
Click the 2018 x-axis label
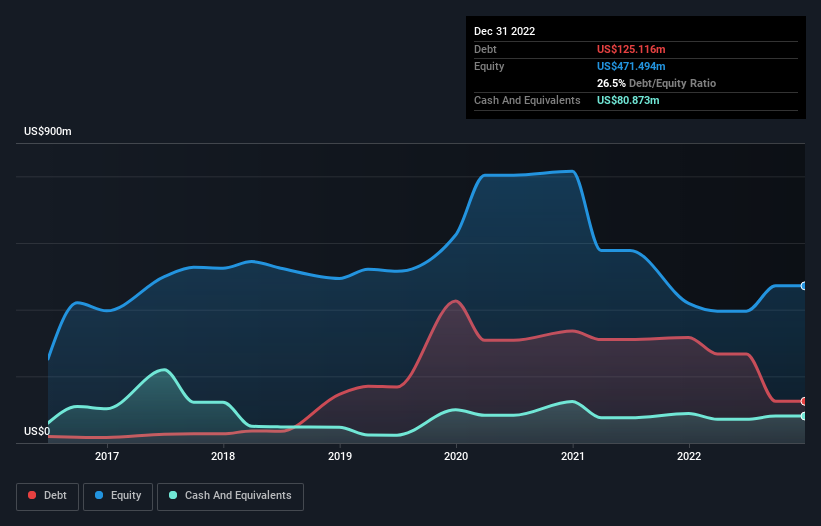point(223,456)
